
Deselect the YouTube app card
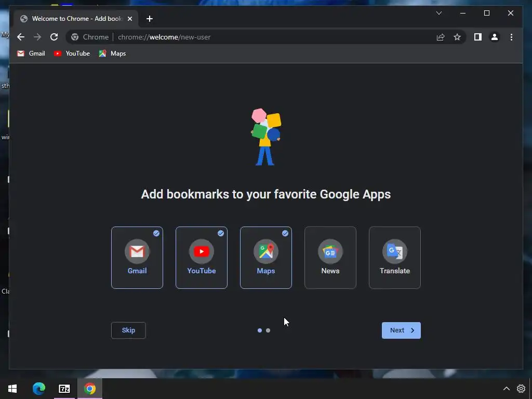[x=202, y=258]
